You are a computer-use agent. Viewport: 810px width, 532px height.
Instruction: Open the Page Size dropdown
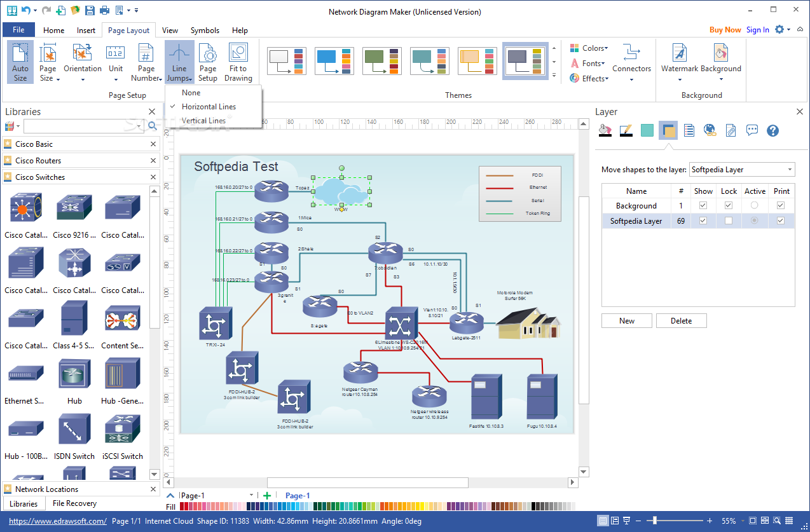tap(48, 62)
